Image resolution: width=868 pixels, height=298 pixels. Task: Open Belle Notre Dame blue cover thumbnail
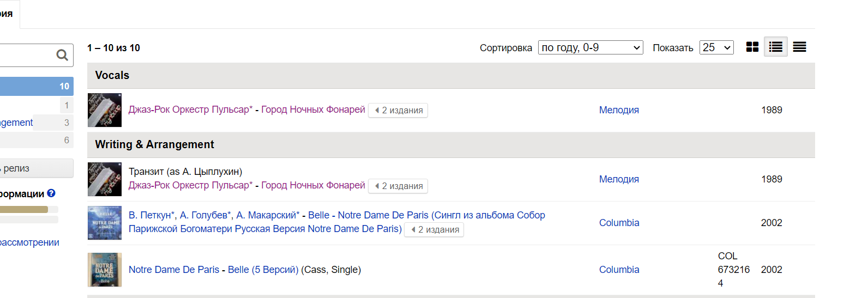point(105,223)
